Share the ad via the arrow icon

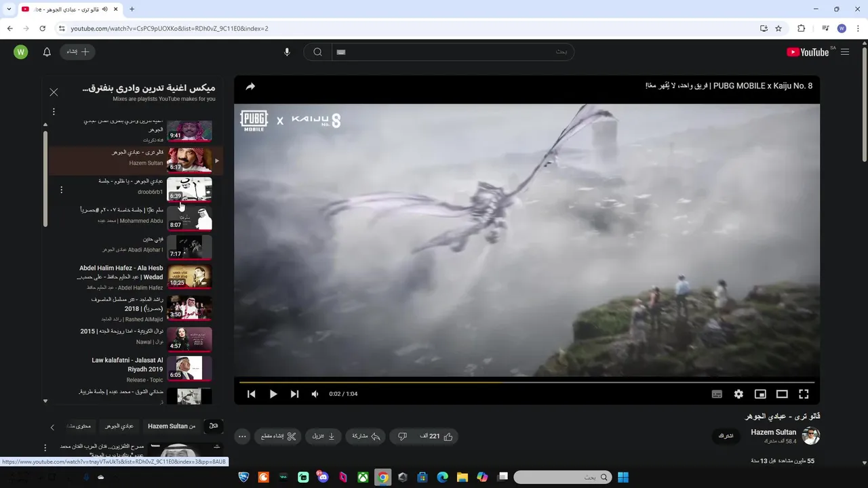pyautogui.click(x=250, y=87)
